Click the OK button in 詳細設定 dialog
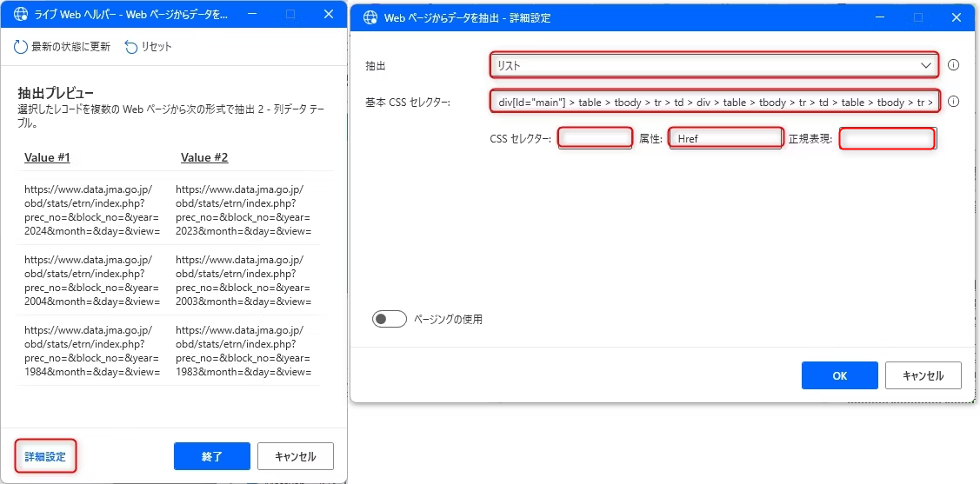The height and width of the screenshot is (484, 980). click(839, 375)
